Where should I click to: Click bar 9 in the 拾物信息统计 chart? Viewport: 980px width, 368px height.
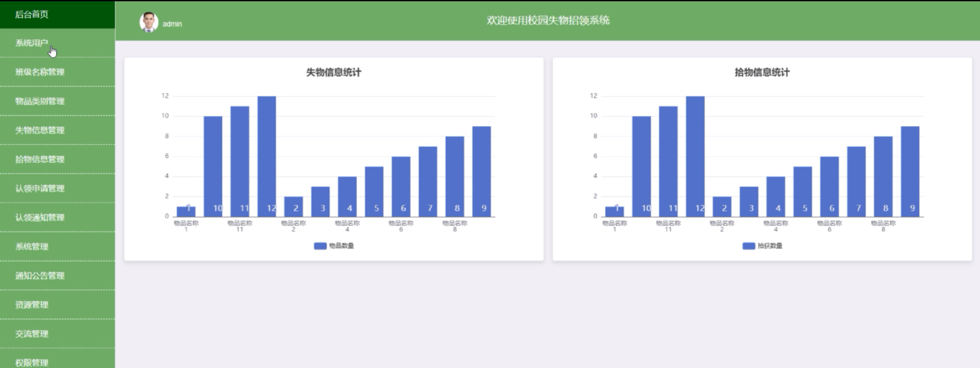coord(910,171)
